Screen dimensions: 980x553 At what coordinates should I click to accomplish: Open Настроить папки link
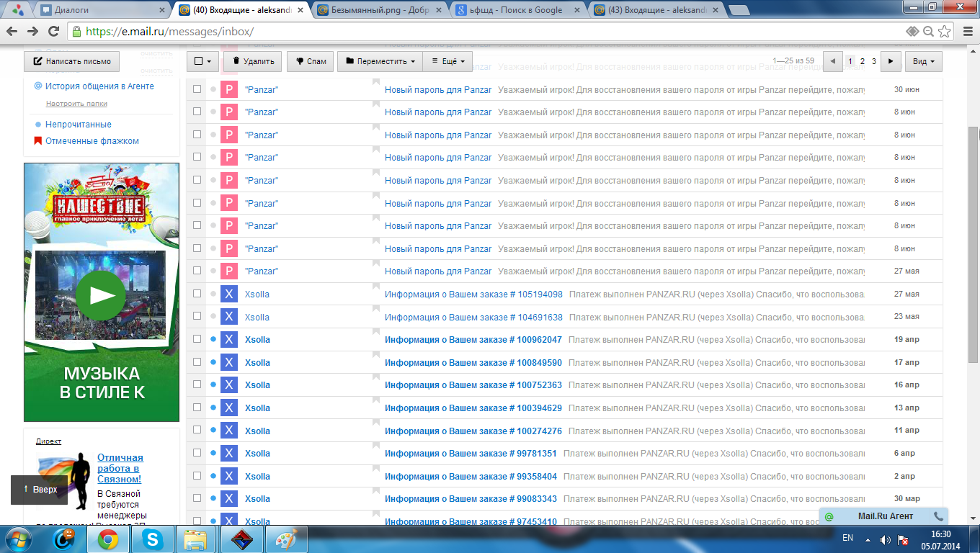(x=77, y=104)
